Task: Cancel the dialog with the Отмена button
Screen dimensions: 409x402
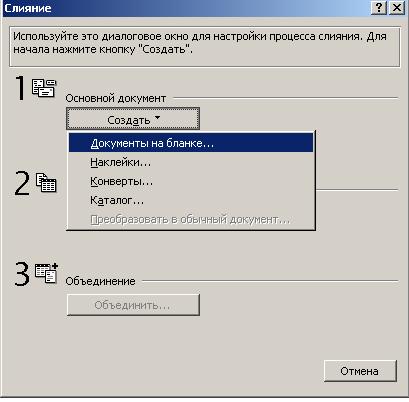Action: pyautogui.click(x=360, y=371)
